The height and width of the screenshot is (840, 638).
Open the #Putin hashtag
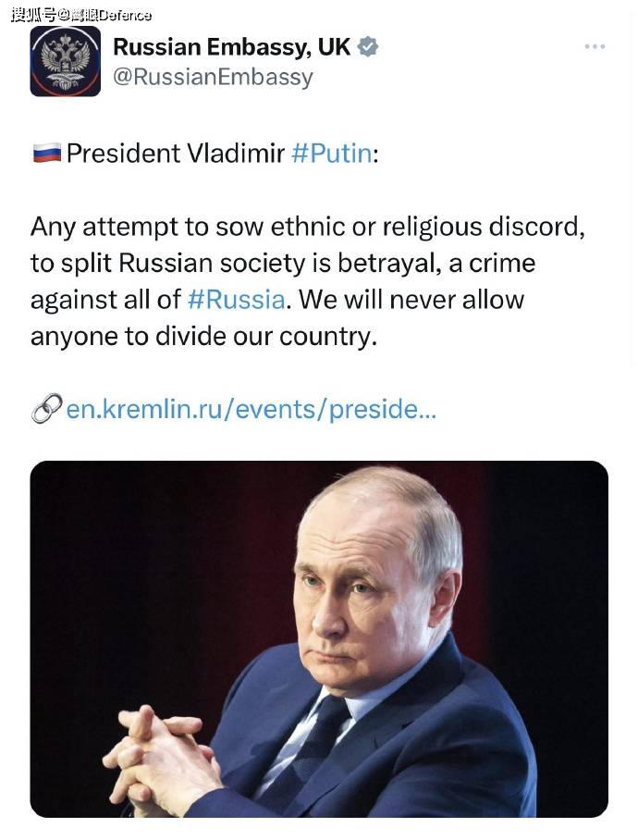coord(331,153)
